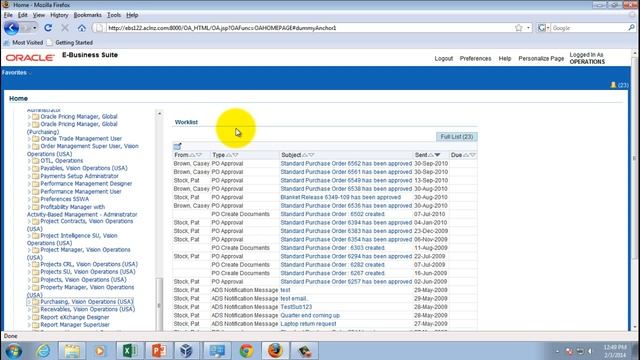Image resolution: width=640 pixels, height=360 pixels.
Task: Open the URL bar history dropdown arrow
Action: (528, 28)
